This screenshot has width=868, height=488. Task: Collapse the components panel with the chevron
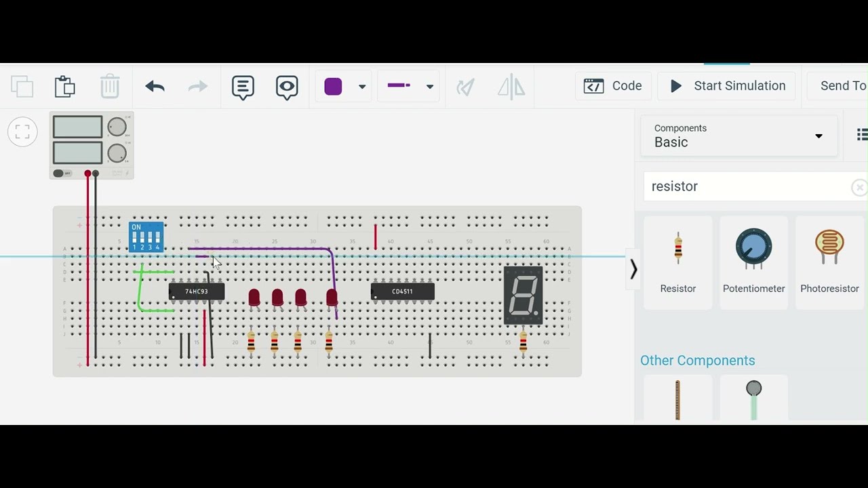click(x=633, y=270)
